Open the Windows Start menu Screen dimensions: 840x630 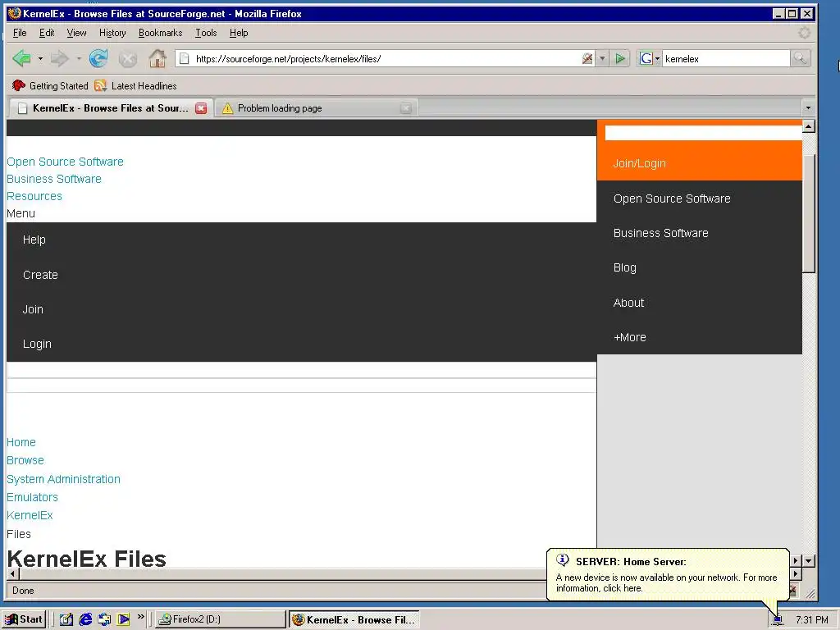point(24,619)
